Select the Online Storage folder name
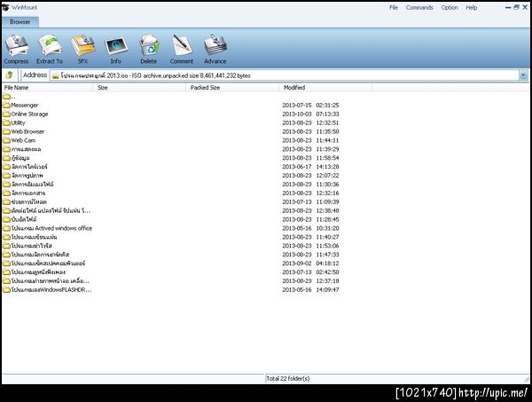This screenshot has height=402, width=532. [29, 114]
